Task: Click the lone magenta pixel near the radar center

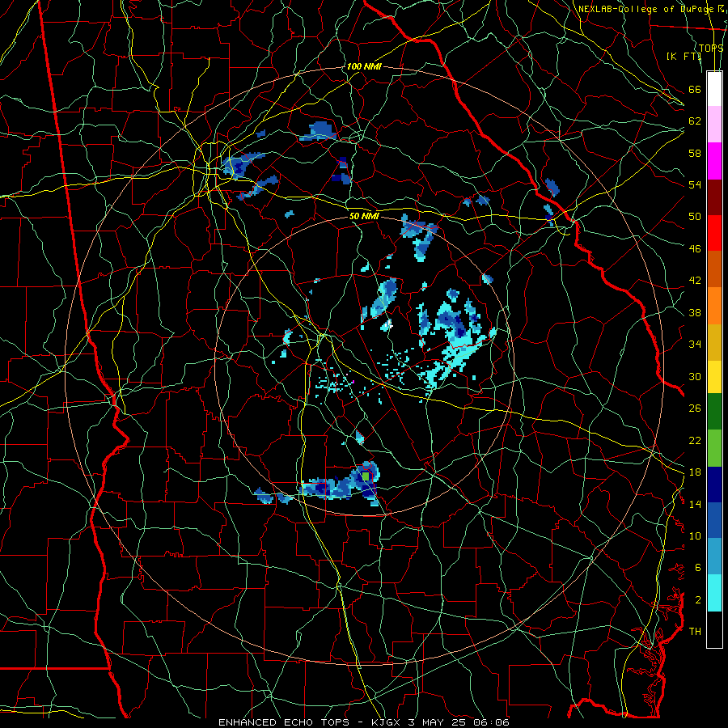Action: click(353, 382)
